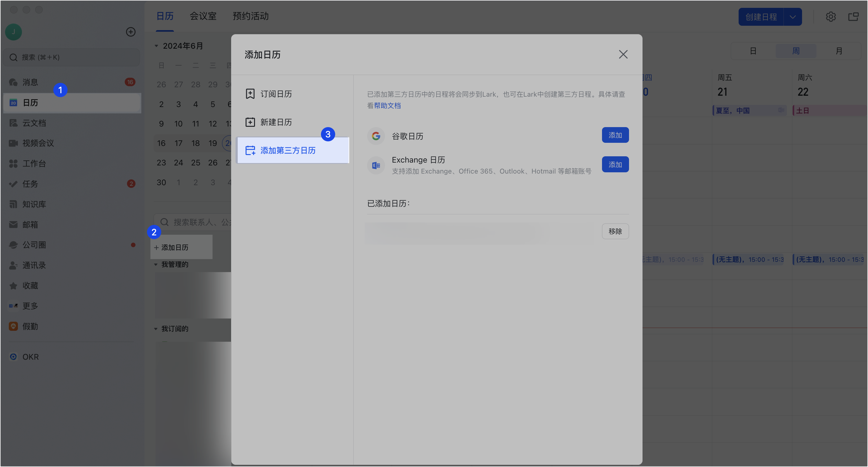868x467 pixels.
Task: Open calendar settings gear icon
Action: (x=831, y=17)
